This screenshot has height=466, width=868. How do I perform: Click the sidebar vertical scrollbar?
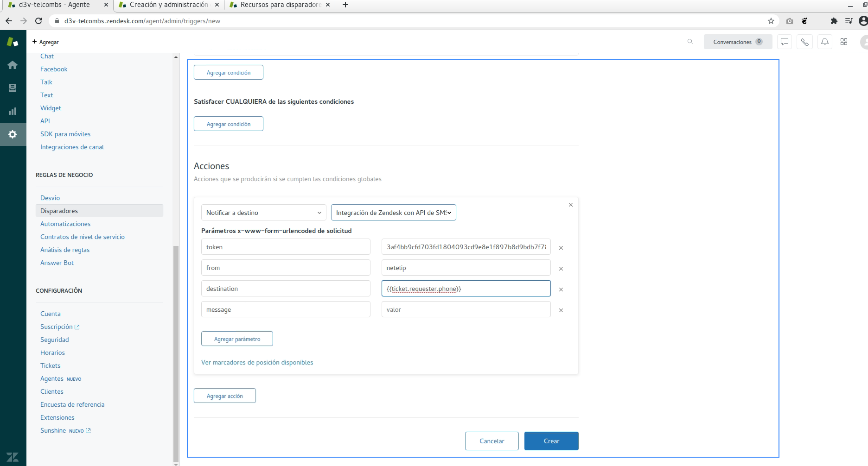176,352
